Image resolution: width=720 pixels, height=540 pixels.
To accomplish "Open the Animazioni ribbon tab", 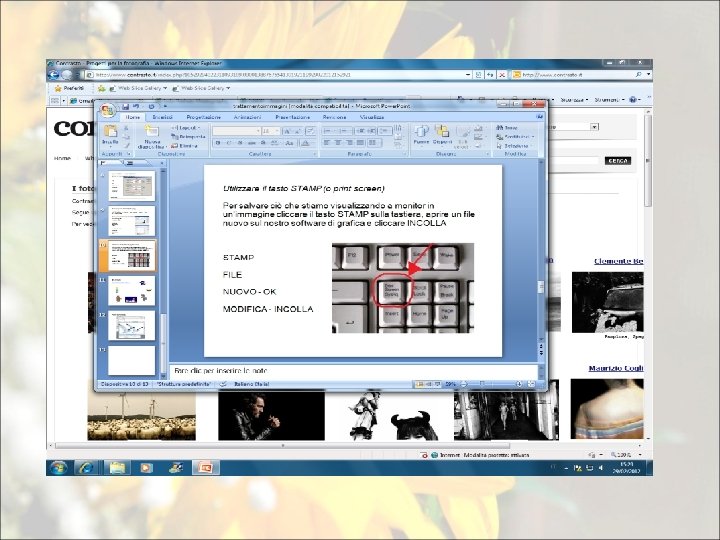I will (248, 118).
